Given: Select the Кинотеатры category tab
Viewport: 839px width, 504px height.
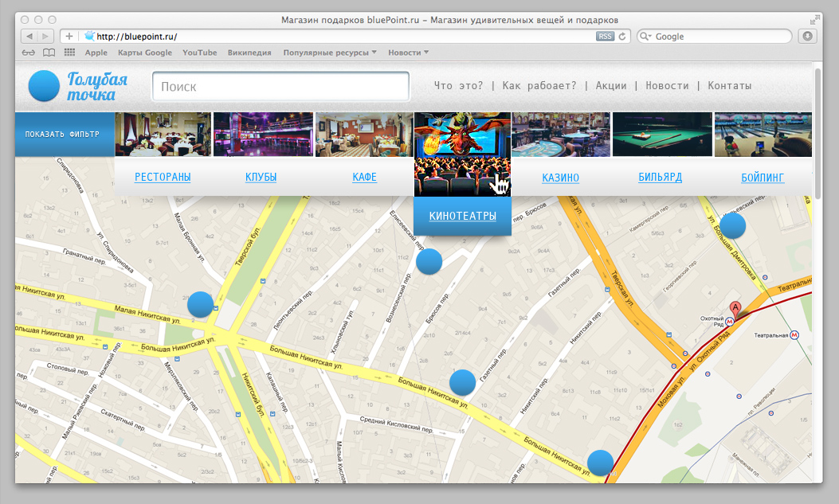Looking at the screenshot, I should pyautogui.click(x=462, y=216).
